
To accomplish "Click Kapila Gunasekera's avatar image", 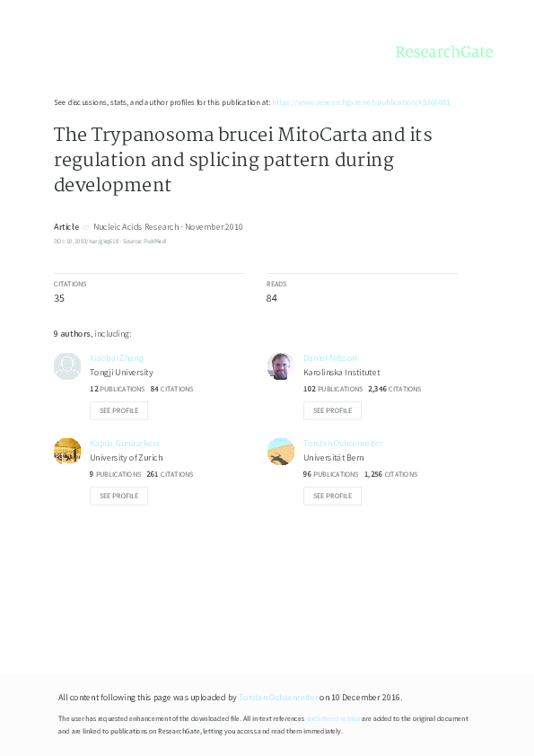I will (x=66, y=451).
